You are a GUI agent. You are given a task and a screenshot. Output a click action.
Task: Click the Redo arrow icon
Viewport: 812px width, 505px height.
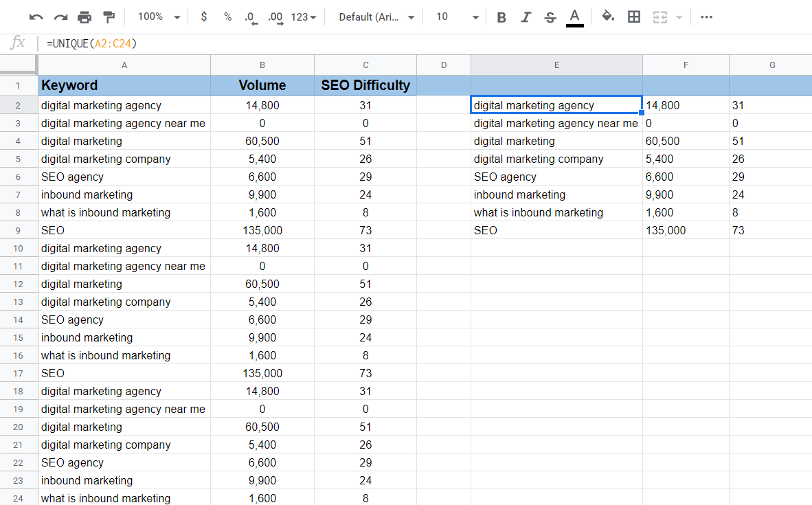pos(60,17)
